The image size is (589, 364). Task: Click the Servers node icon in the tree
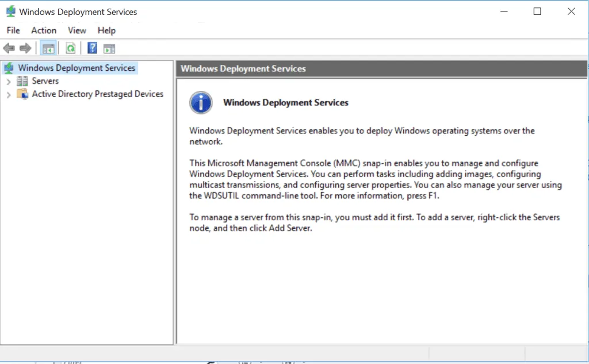23,81
